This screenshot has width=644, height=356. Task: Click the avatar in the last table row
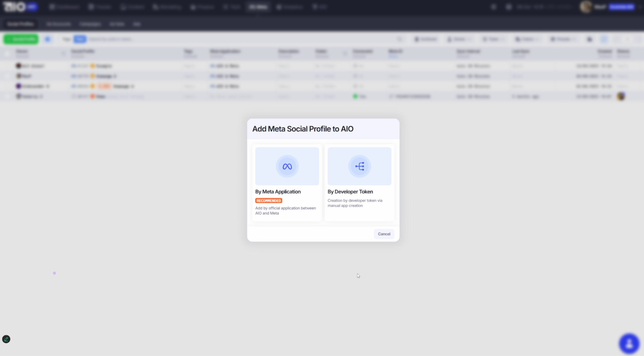[621, 96]
